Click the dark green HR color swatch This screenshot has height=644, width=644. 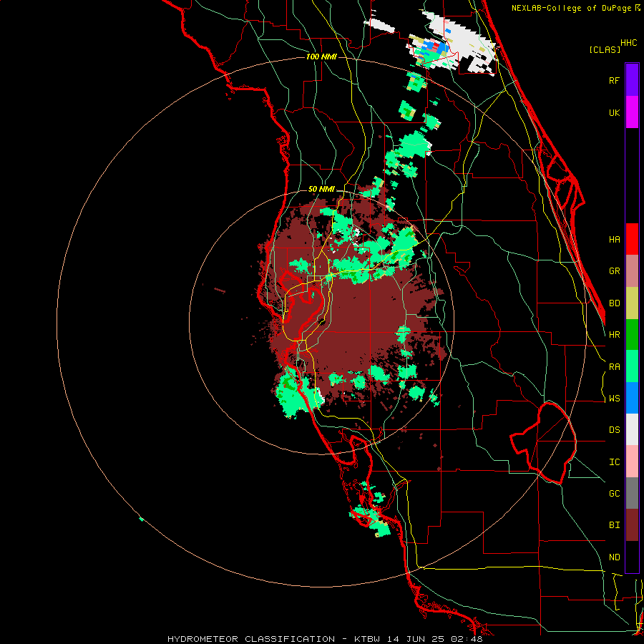tap(632, 335)
